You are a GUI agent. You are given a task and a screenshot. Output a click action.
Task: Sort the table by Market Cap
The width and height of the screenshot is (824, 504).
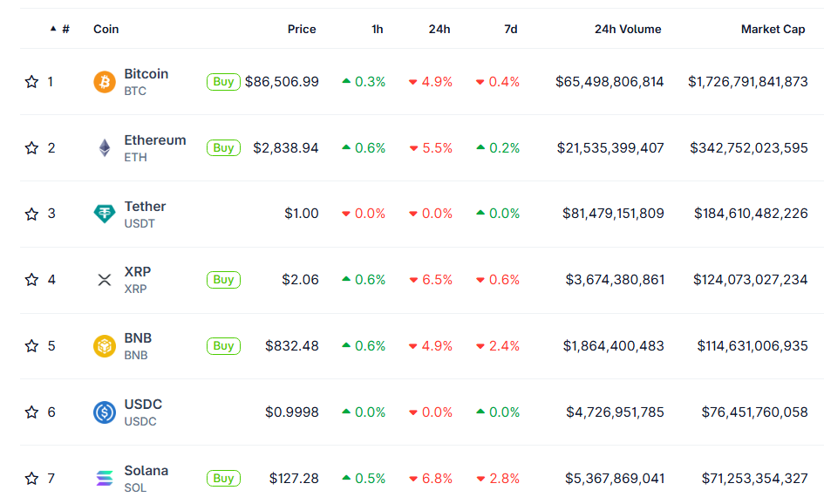773,29
